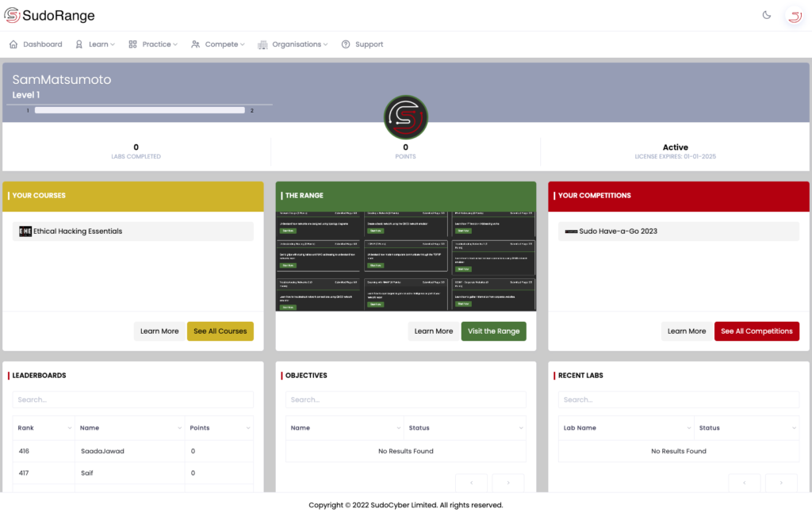Select Saif in leaderboard
This screenshot has height=516, width=812.
click(x=87, y=473)
